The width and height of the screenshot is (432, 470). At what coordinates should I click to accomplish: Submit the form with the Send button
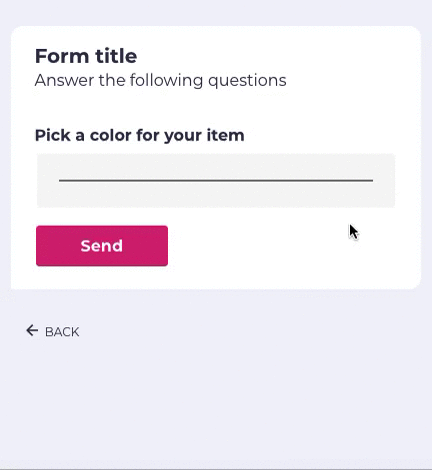tap(102, 246)
